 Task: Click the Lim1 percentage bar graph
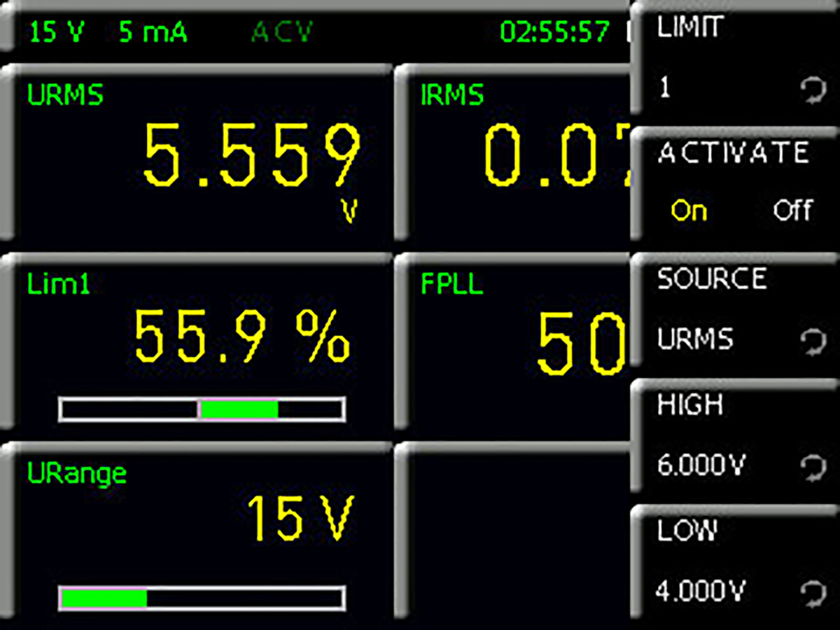click(202, 409)
